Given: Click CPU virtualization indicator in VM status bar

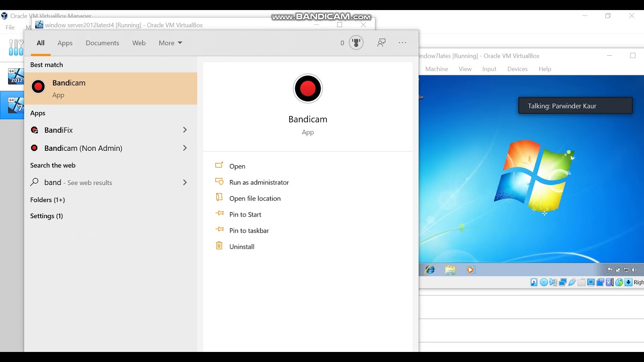Looking at the screenshot, I should pyautogui.click(x=609, y=282).
